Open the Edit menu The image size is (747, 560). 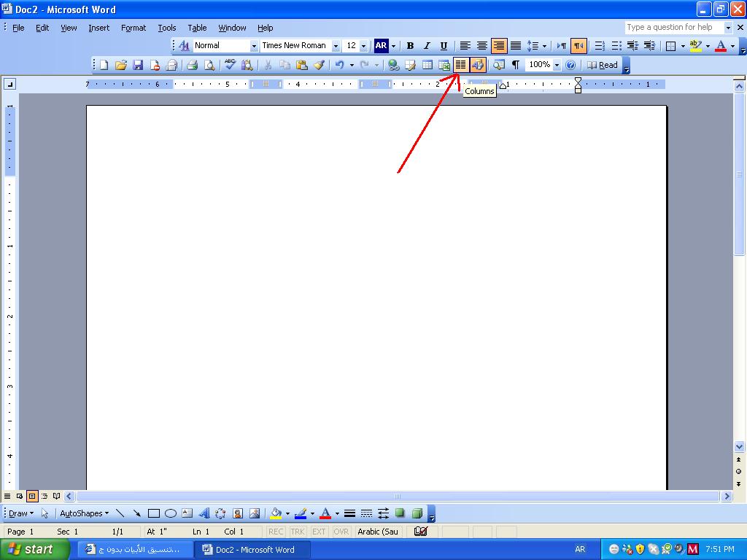coord(42,28)
